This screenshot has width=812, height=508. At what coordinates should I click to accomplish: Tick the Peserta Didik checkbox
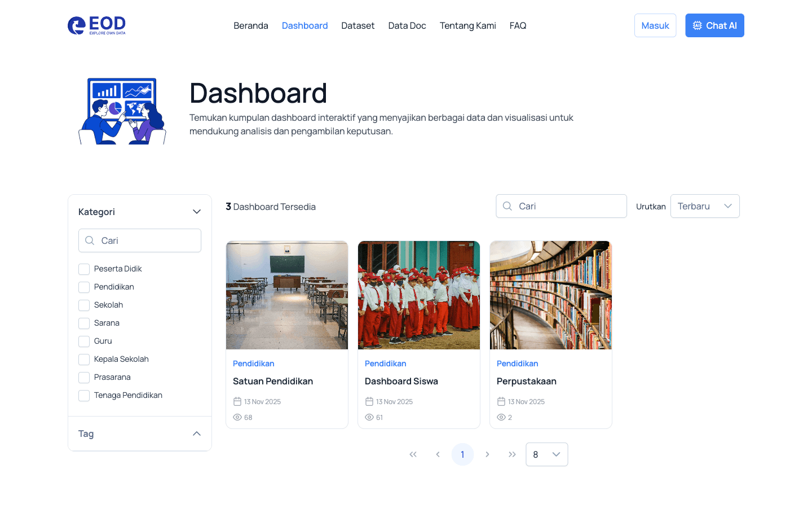pos(84,269)
